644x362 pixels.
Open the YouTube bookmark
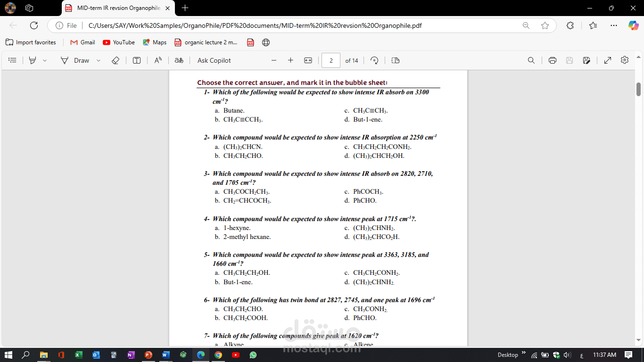[119, 42]
